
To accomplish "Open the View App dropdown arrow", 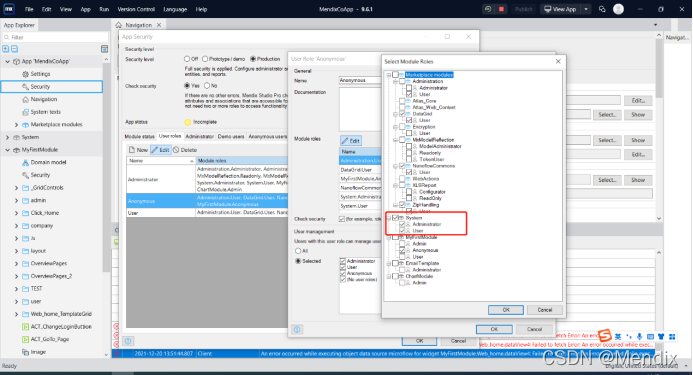I will (x=586, y=9).
